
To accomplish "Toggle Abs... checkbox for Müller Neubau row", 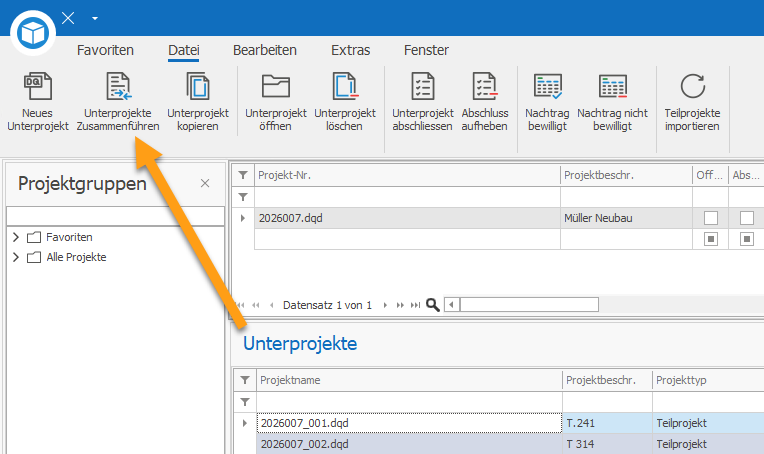I will (x=747, y=218).
